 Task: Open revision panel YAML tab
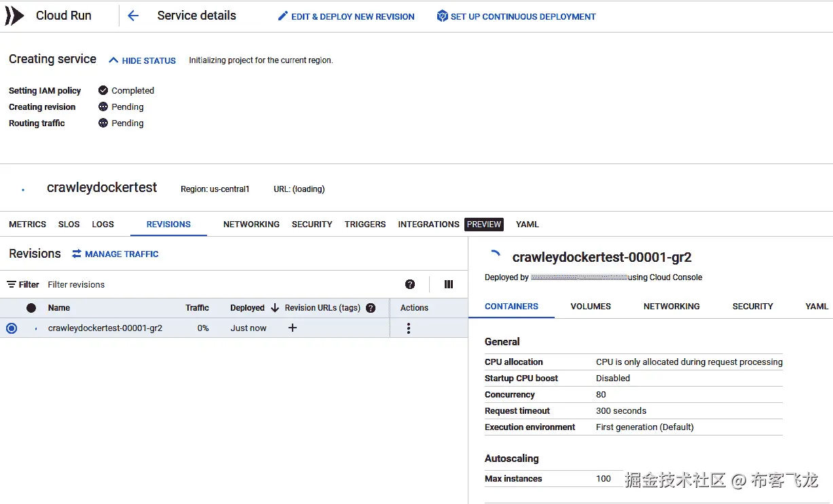pyautogui.click(x=817, y=306)
